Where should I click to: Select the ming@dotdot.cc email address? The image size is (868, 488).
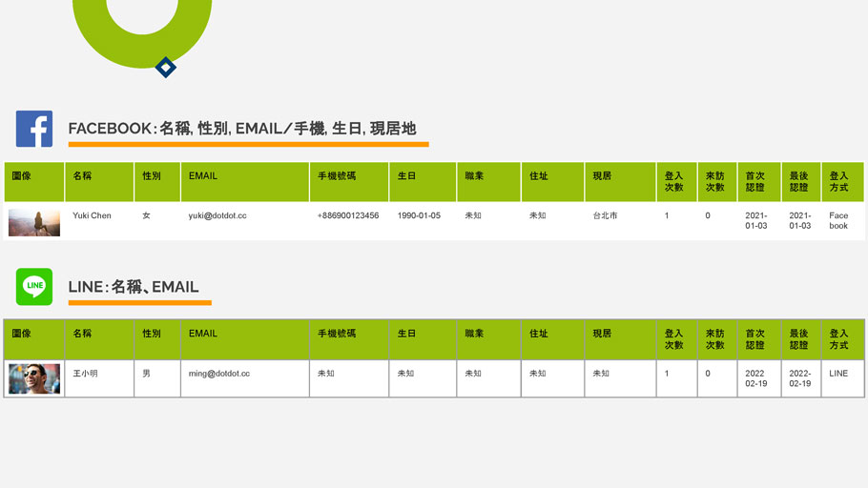219,374
